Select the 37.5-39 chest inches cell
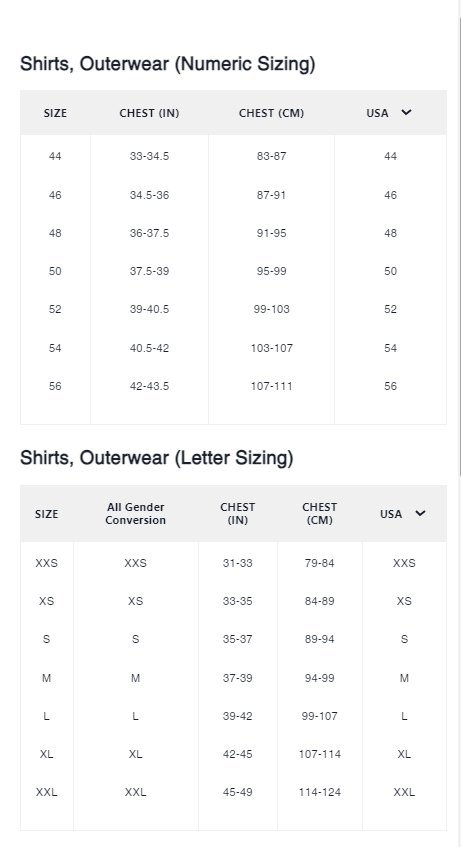The image size is (461, 847). coord(149,271)
